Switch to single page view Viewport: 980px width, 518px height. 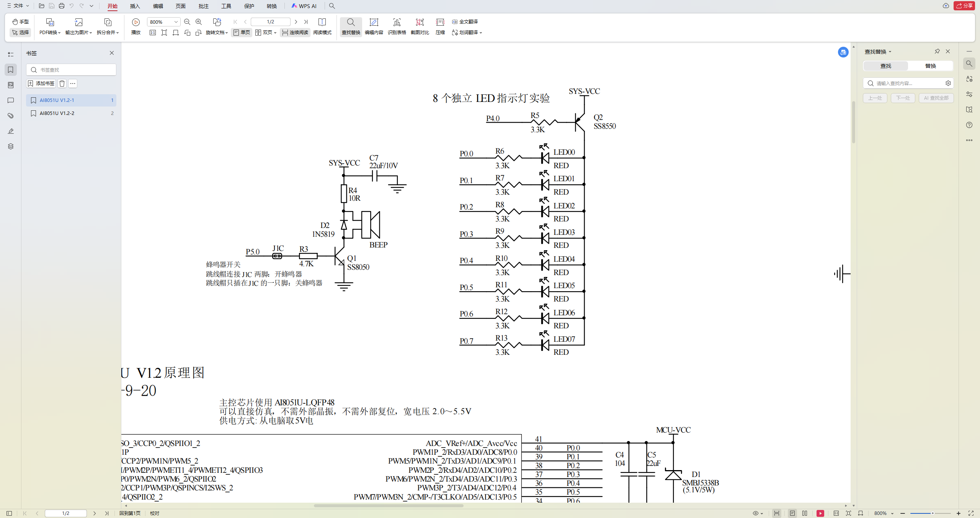coord(242,33)
